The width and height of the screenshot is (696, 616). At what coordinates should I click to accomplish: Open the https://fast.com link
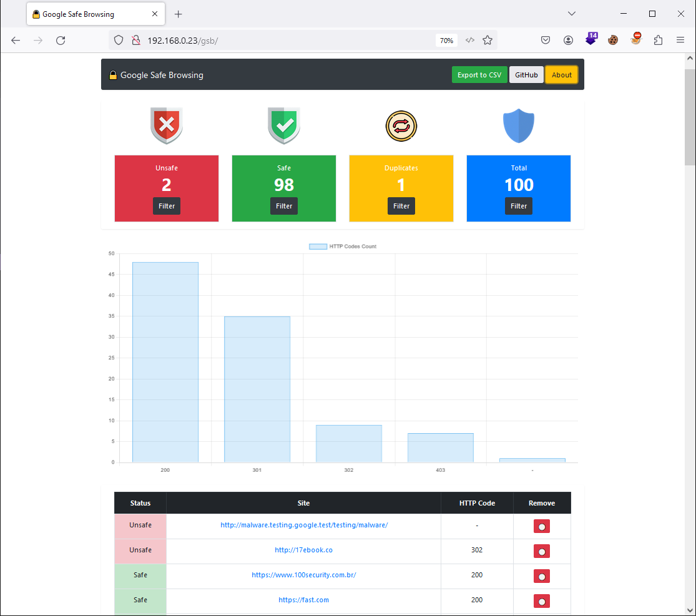(303, 600)
